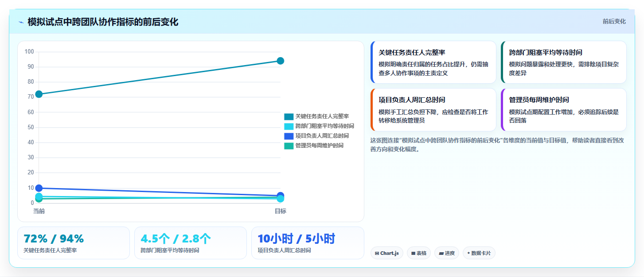Click the 管理员每周维护时间 legend label
644x277 pixels.
point(320,146)
